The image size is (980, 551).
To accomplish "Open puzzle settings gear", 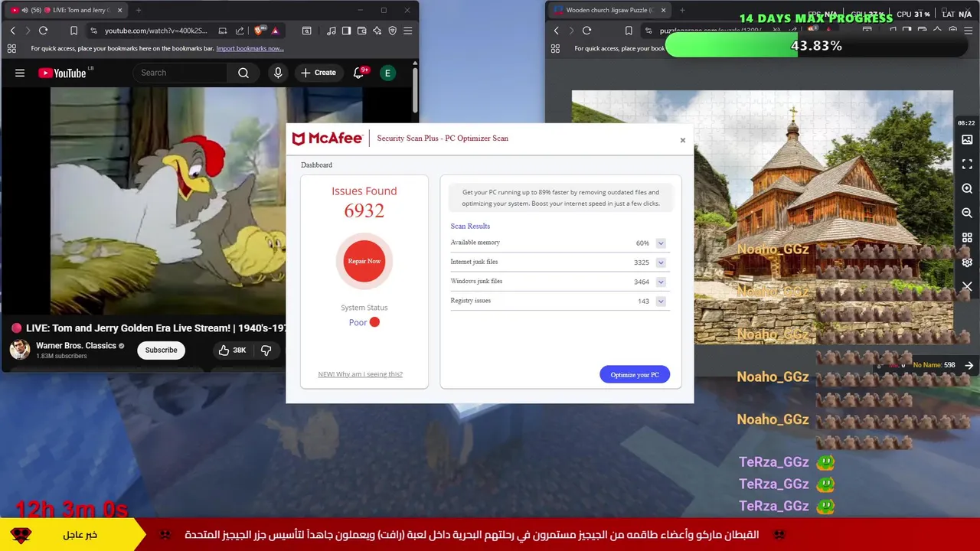I will [967, 262].
